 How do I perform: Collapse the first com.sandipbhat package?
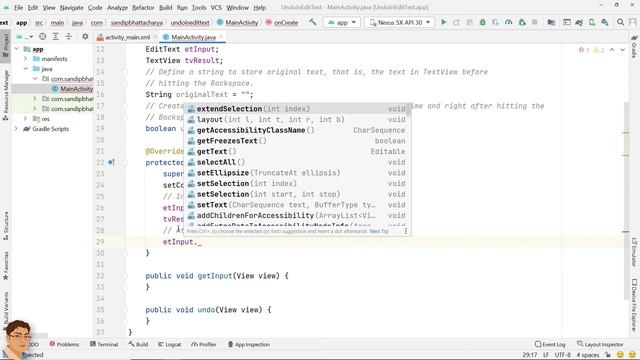pyautogui.click(x=35, y=78)
